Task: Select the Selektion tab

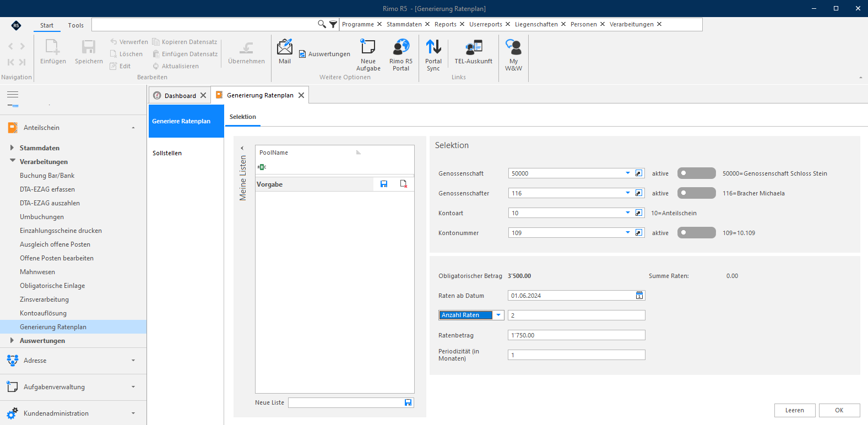Action: click(x=243, y=117)
